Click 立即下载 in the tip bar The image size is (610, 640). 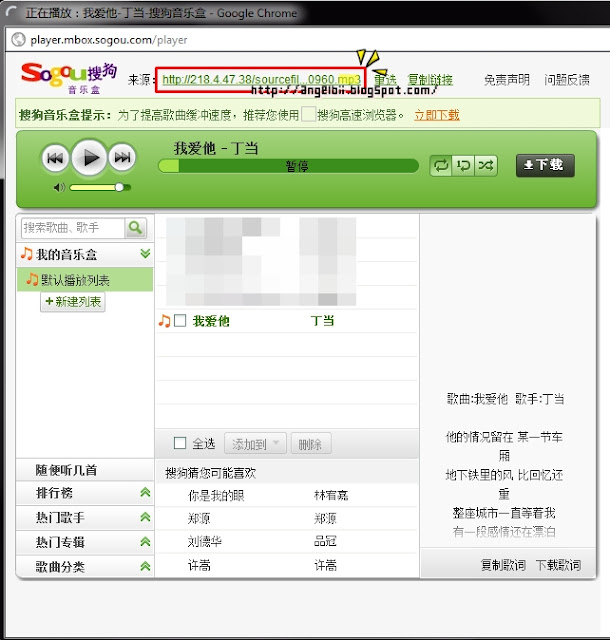point(437,115)
